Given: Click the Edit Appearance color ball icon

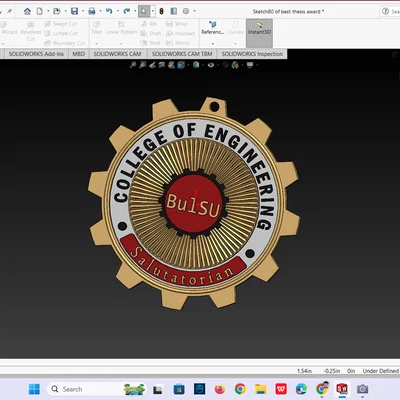Looking at the screenshot, I should click(x=235, y=65).
